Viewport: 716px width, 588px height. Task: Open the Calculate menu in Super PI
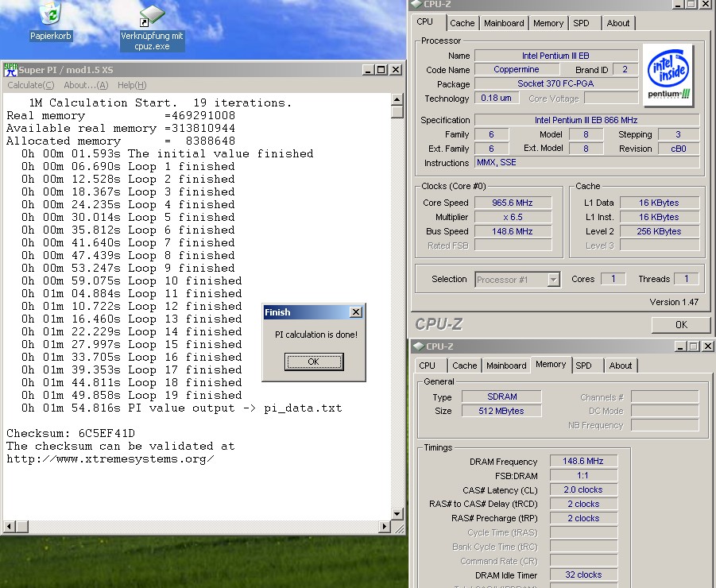tap(30, 85)
